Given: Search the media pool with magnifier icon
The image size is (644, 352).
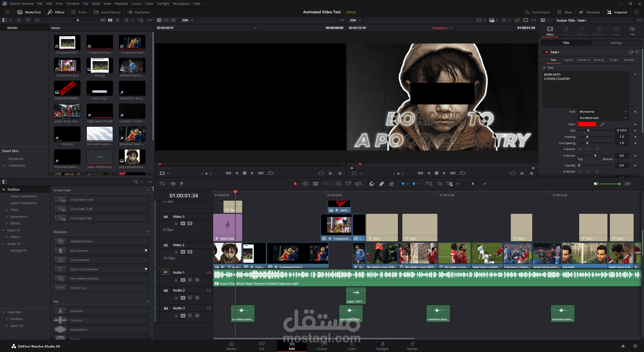Looking at the screenshot, I should tap(127, 20).
